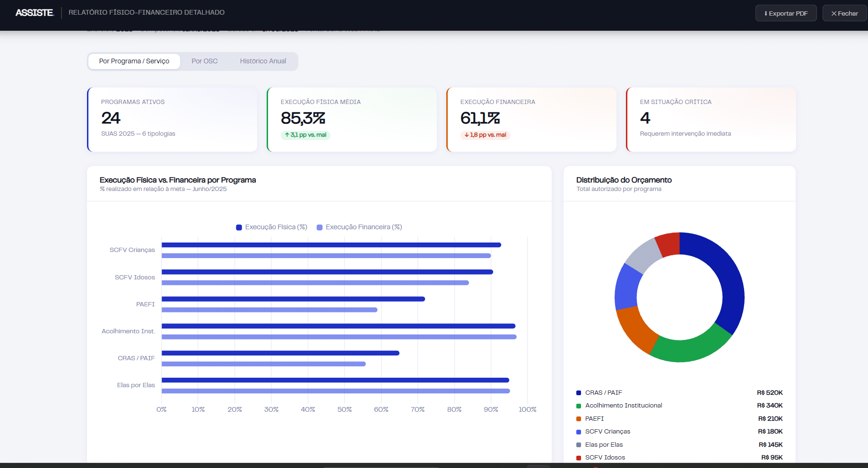Click the R$ 210K budget value
Image resolution: width=868 pixels, height=468 pixels.
771,419
